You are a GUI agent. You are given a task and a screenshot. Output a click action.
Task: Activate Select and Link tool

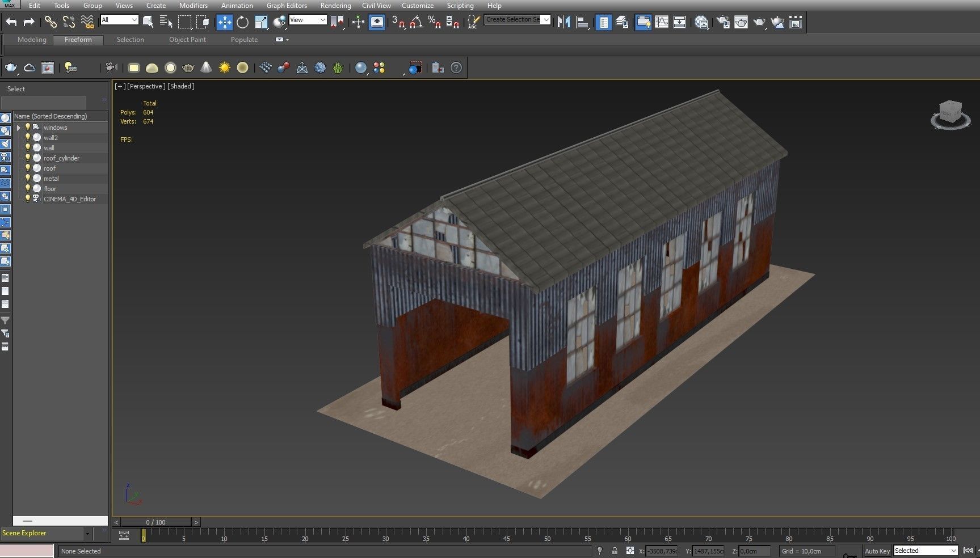(51, 22)
